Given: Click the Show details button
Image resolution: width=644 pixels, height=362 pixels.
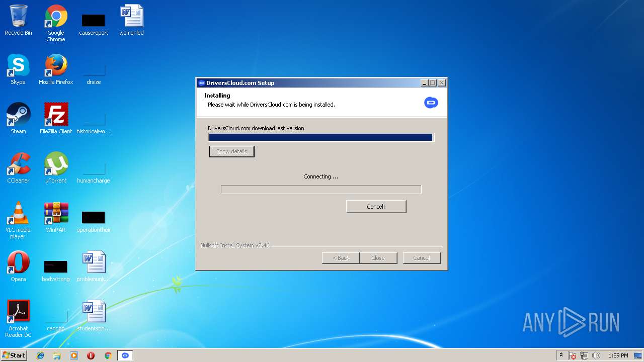Looking at the screenshot, I should pos(231,151).
